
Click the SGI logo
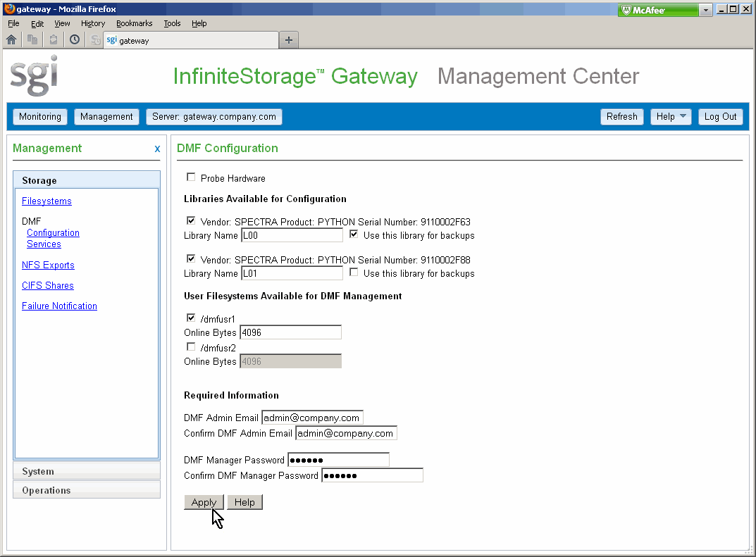(34, 76)
